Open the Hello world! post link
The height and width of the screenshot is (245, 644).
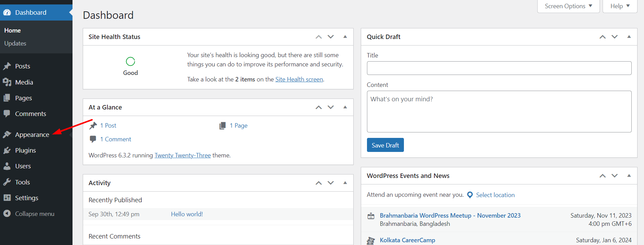click(x=187, y=214)
